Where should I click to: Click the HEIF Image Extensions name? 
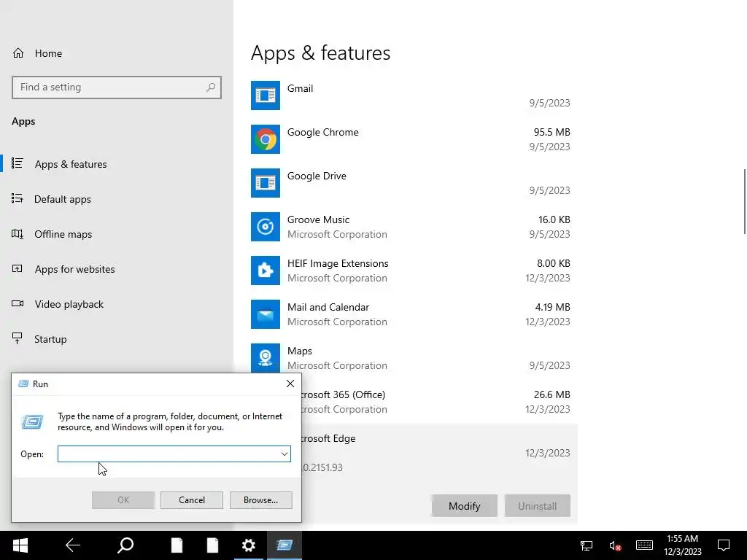[x=338, y=264]
